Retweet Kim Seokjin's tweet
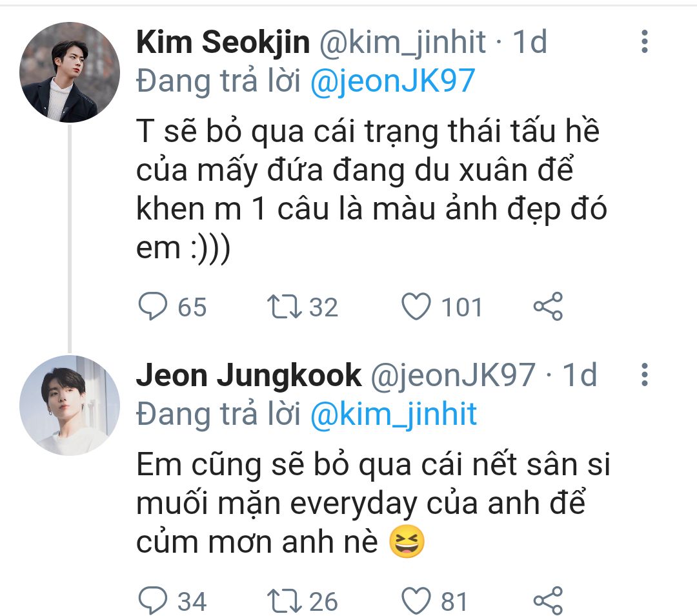Screen dimensions: 697x616 285,307
